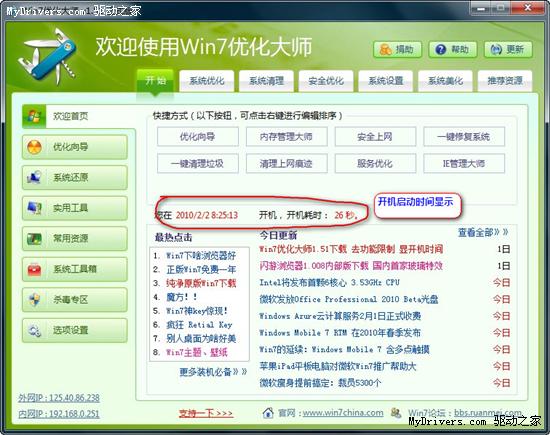550x435 pixels.
Task: Click the gears icon of 选项设置
Action: click(34, 330)
